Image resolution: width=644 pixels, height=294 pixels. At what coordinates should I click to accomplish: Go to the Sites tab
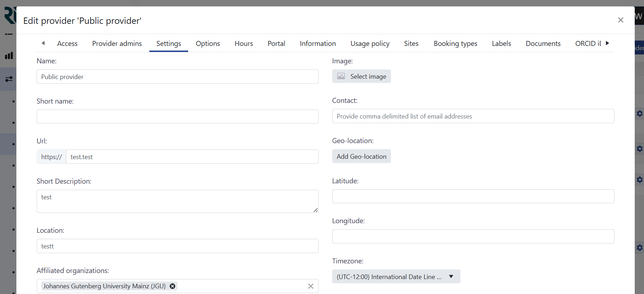(x=411, y=43)
